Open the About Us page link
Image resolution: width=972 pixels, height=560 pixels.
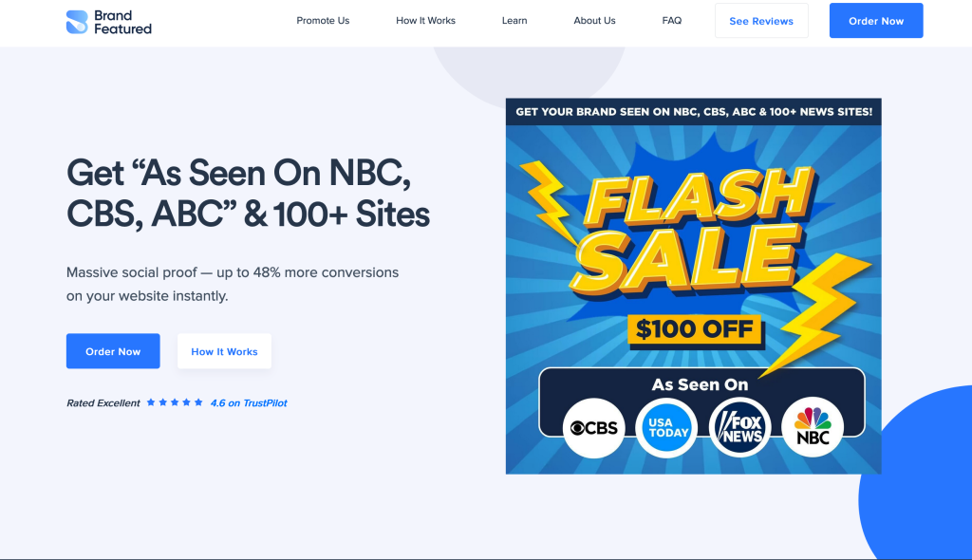click(594, 21)
